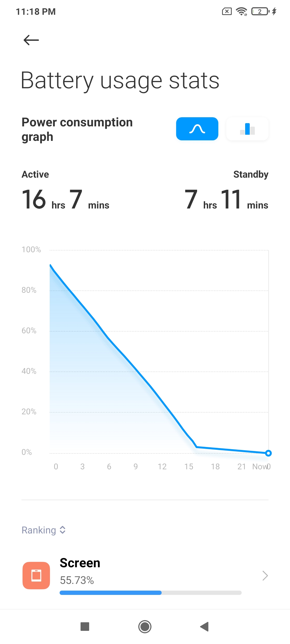Screen dimensions: 290x644
Task: Tap the Screen 55.73% usage bar
Action: [150, 592]
